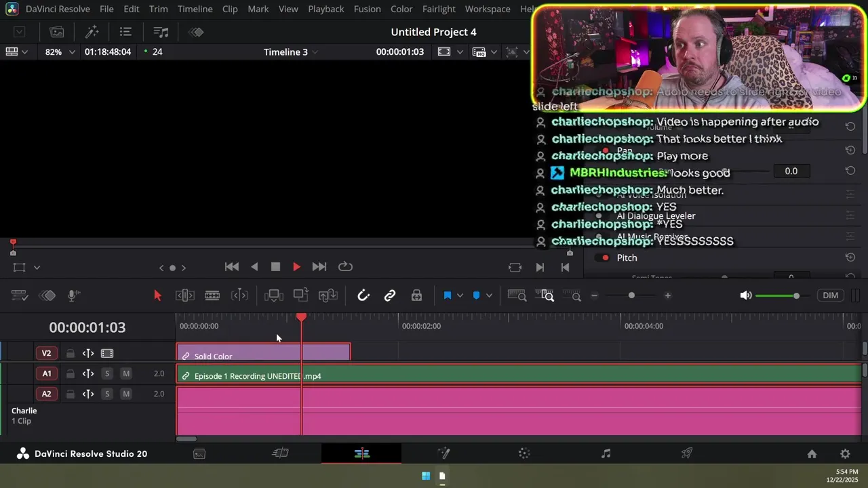Click the Replace Clip tool
The width and height of the screenshot is (868, 488).
[328, 296]
